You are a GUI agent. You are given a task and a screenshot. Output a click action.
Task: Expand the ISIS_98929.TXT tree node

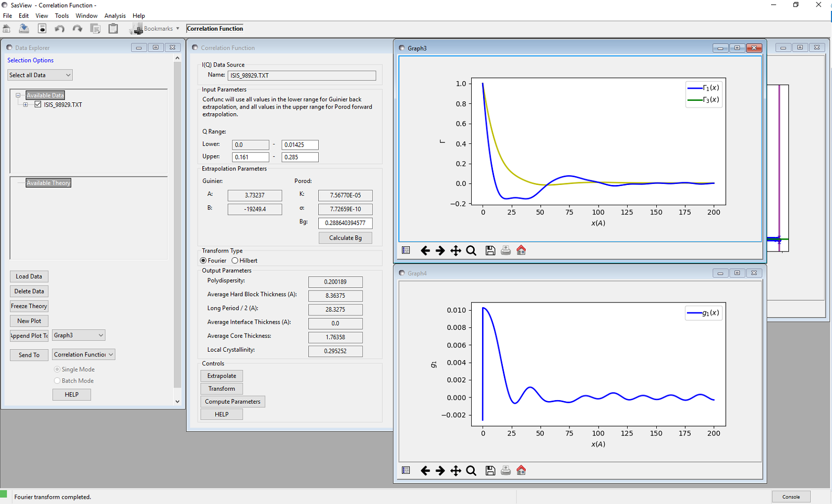click(25, 104)
